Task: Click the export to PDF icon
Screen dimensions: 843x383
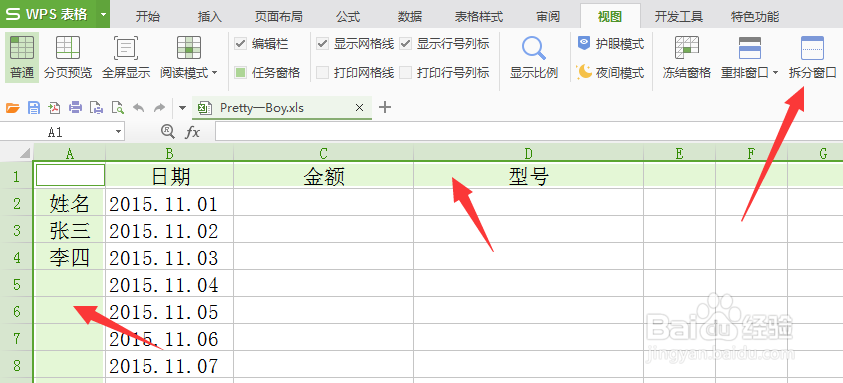Action: tap(54, 108)
